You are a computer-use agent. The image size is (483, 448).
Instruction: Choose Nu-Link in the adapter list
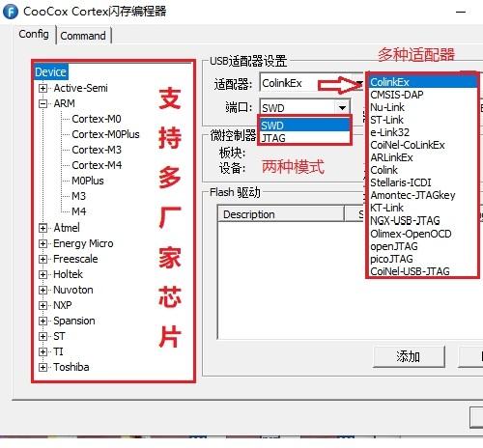point(422,107)
